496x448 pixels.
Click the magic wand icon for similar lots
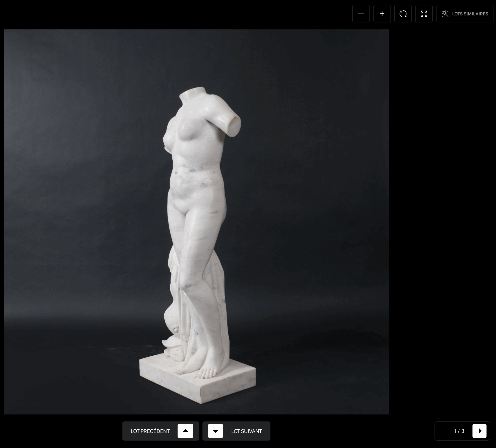445,14
